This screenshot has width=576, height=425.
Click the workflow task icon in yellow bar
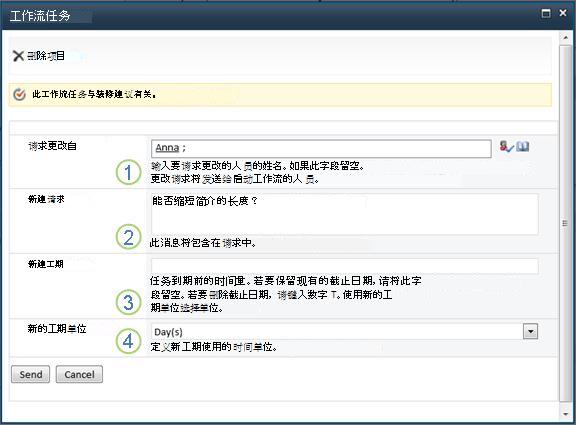[19, 94]
